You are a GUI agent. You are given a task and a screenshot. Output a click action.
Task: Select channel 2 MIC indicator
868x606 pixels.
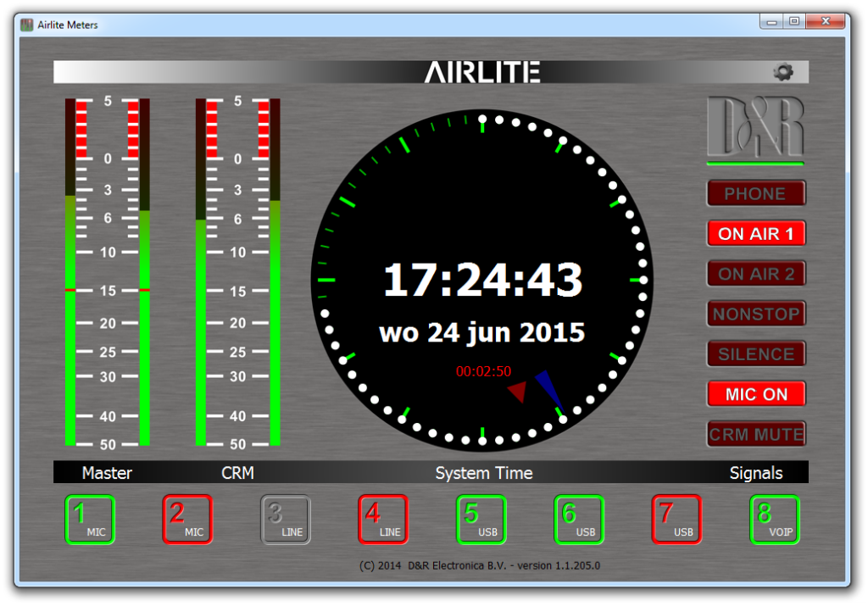187,520
